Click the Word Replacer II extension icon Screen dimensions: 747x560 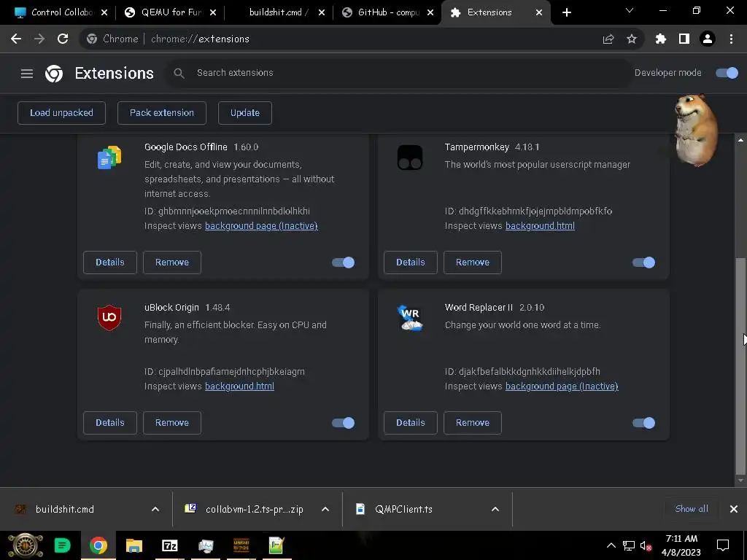point(410,318)
